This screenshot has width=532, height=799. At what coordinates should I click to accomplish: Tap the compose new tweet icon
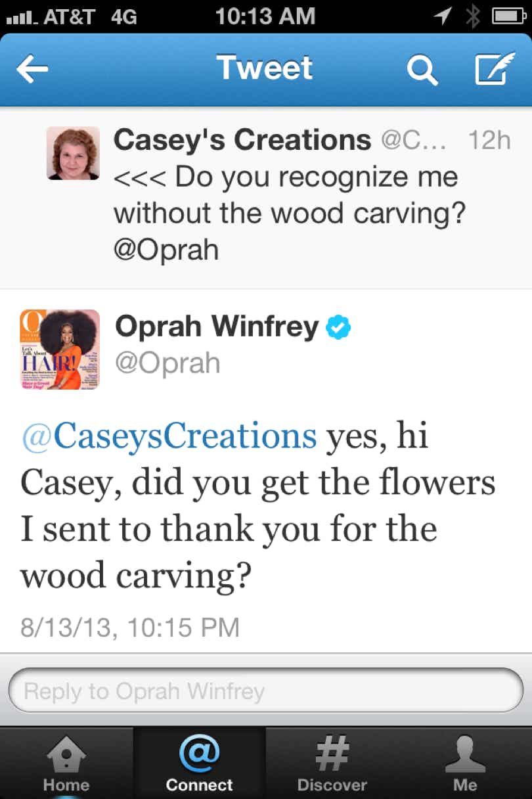click(x=490, y=68)
